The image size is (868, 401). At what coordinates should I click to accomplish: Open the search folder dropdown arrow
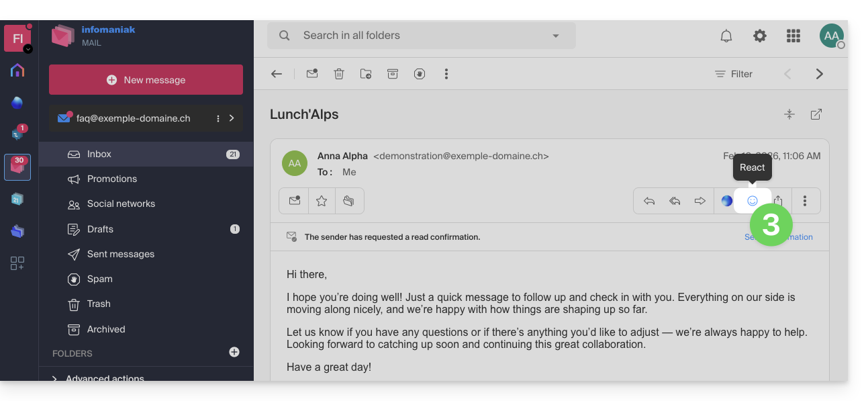click(x=555, y=36)
